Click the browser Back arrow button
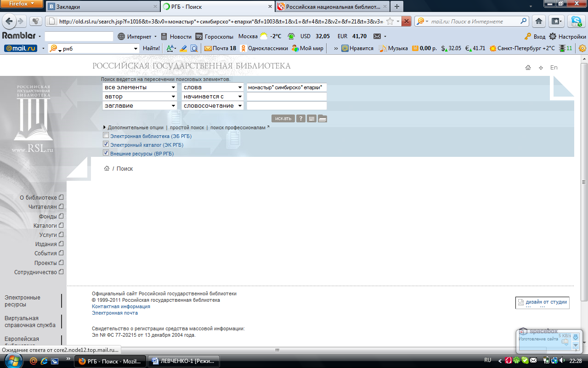 tap(10, 21)
